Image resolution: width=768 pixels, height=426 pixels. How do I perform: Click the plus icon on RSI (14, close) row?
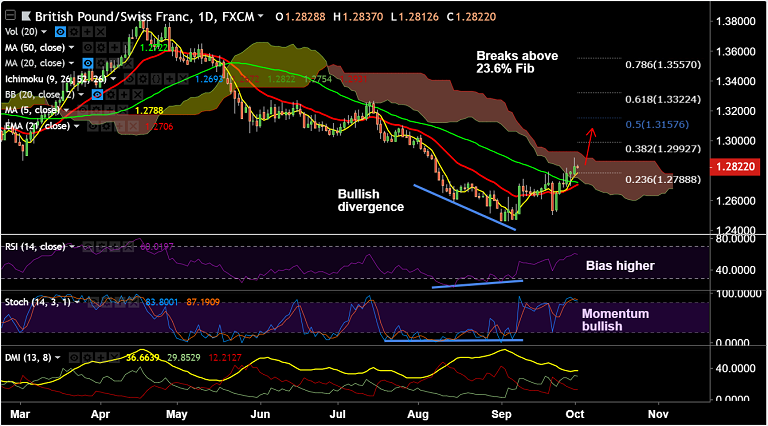[x=114, y=247]
